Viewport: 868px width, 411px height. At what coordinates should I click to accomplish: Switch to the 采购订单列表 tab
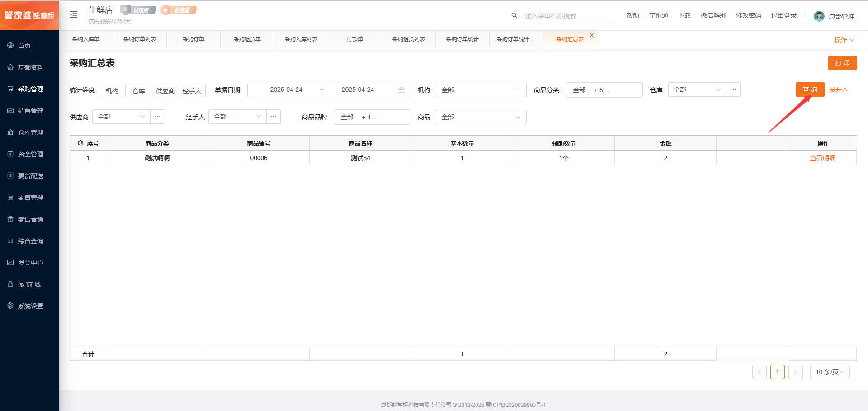click(140, 39)
